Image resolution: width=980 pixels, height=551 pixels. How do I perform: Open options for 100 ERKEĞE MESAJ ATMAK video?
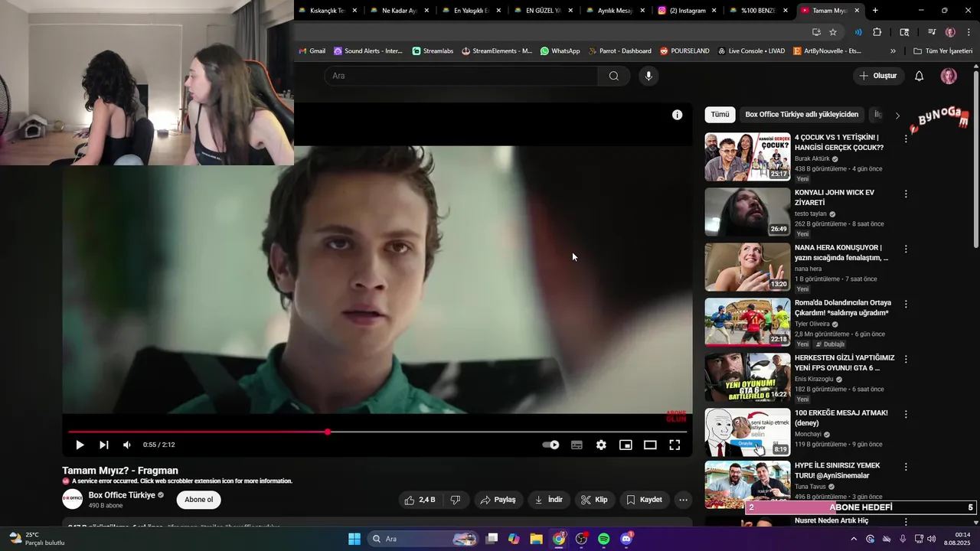[x=906, y=415]
